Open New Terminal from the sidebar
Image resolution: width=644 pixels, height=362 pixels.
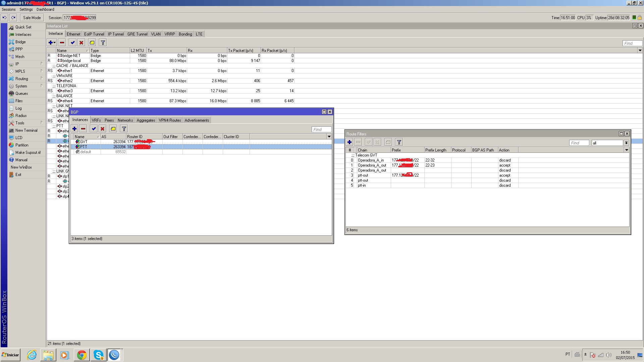coord(26,130)
